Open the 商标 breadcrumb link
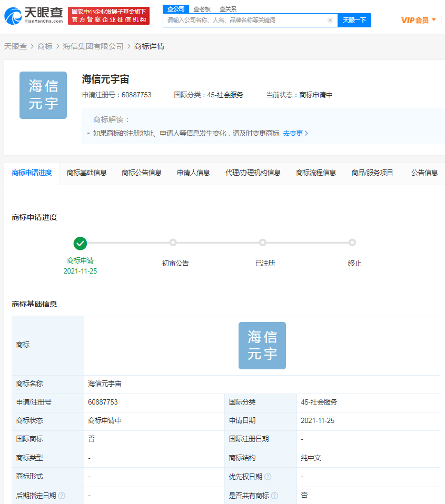Screen dimensions: 445x504 point(45,46)
